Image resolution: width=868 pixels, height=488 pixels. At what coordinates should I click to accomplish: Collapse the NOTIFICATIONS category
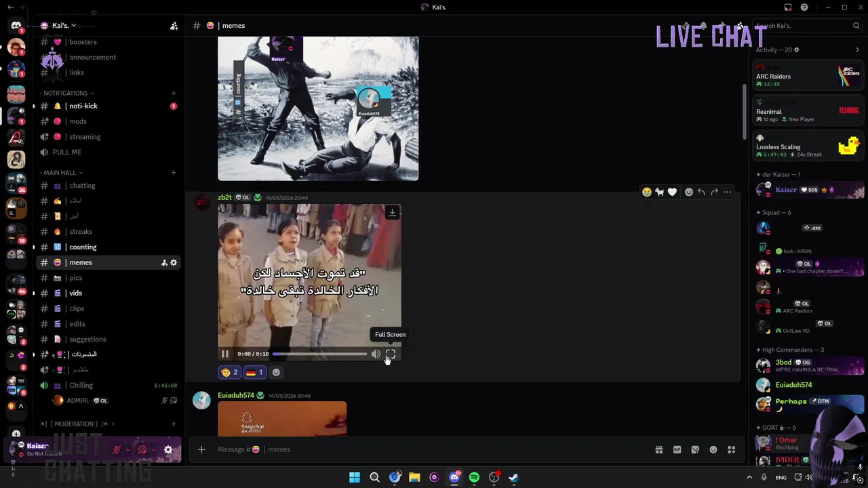(66, 93)
